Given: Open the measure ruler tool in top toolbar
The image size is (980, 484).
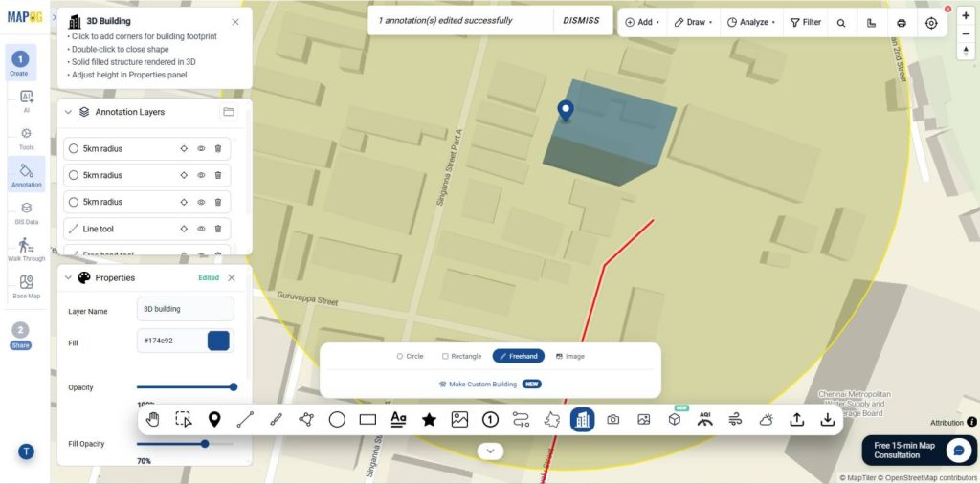Looking at the screenshot, I should coord(871,23).
